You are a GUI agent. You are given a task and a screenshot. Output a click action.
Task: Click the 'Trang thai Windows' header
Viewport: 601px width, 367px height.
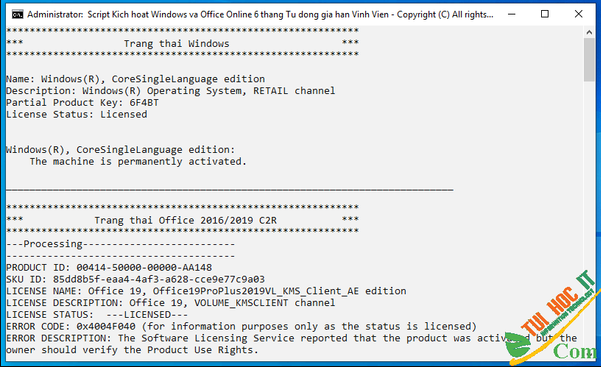tap(176, 44)
